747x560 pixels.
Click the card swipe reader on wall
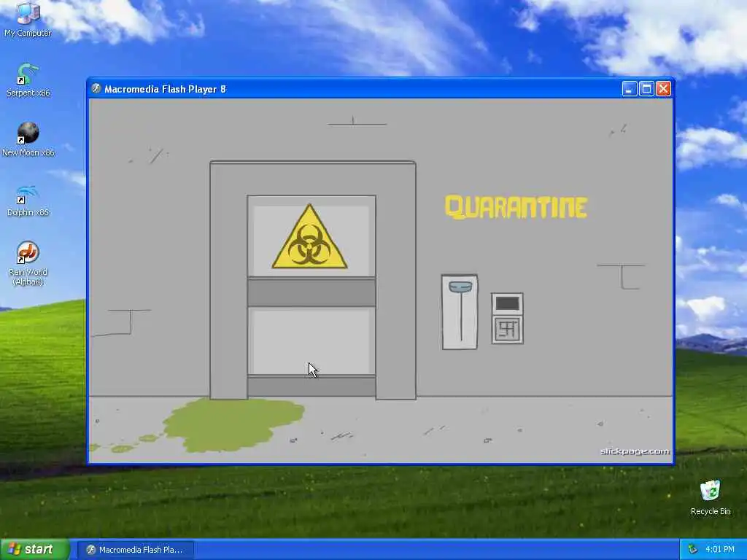click(x=460, y=312)
